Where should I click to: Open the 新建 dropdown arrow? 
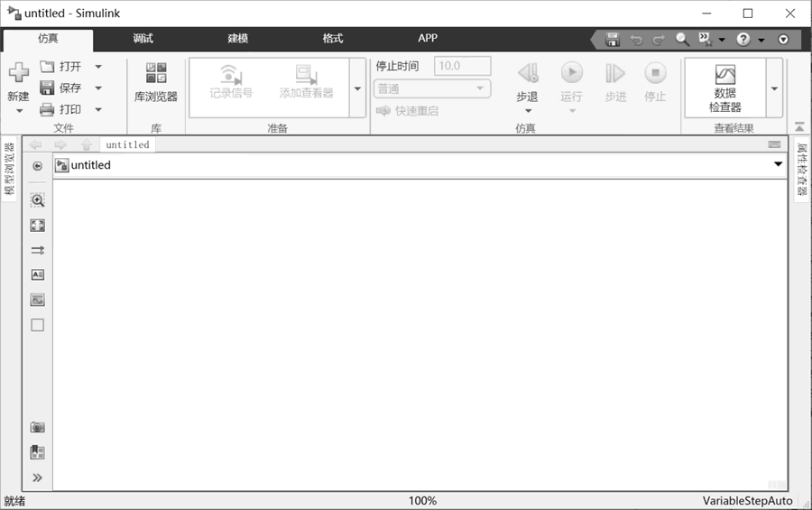point(19,111)
